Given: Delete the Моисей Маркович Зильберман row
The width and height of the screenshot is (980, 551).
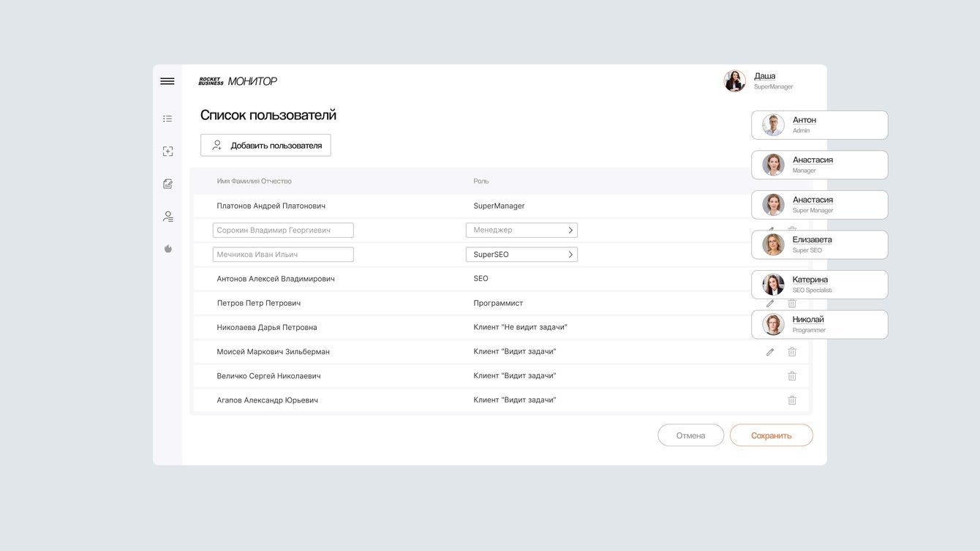Looking at the screenshot, I should (792, 352).
